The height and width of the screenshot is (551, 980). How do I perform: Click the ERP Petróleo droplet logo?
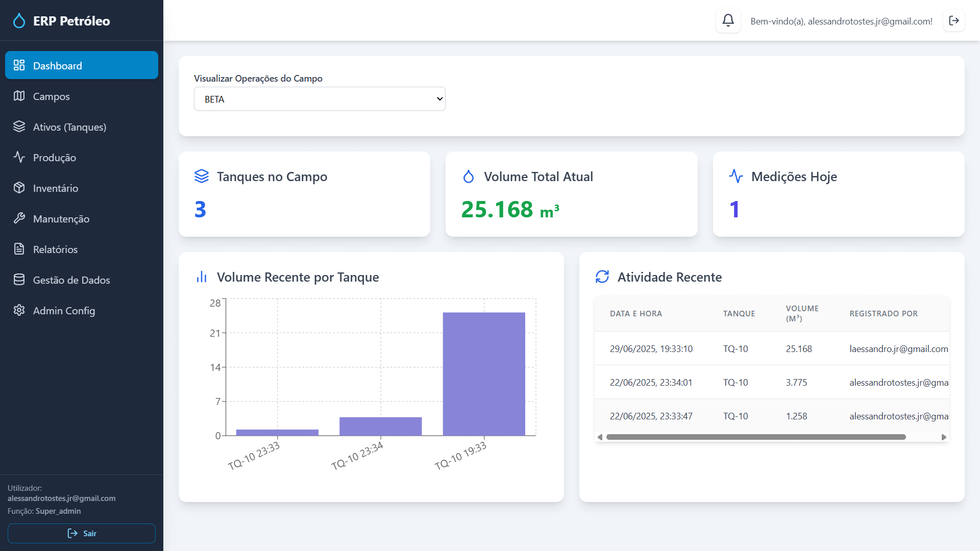click(x=19, y=21)
